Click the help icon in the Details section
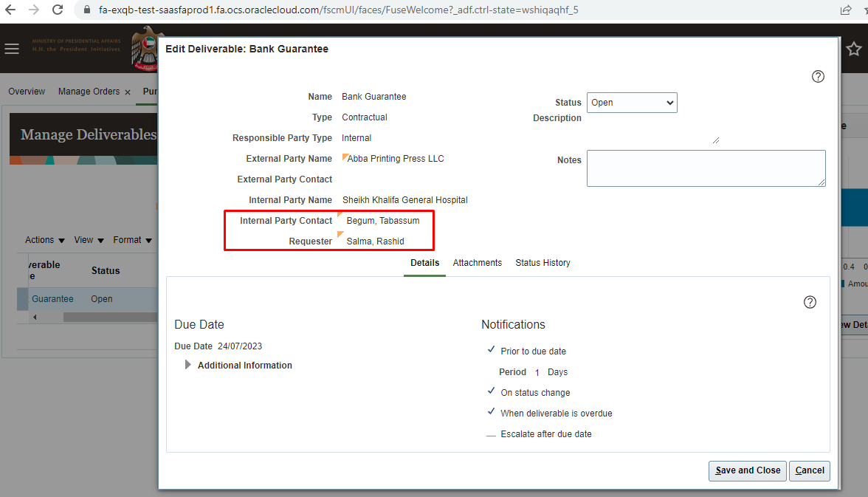 pos(810,302)
